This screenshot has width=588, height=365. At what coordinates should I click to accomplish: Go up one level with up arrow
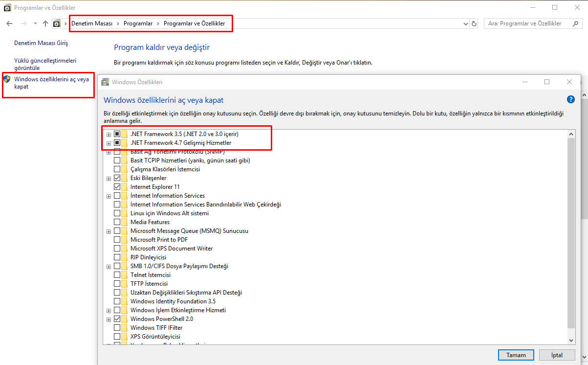click(45, 23)
